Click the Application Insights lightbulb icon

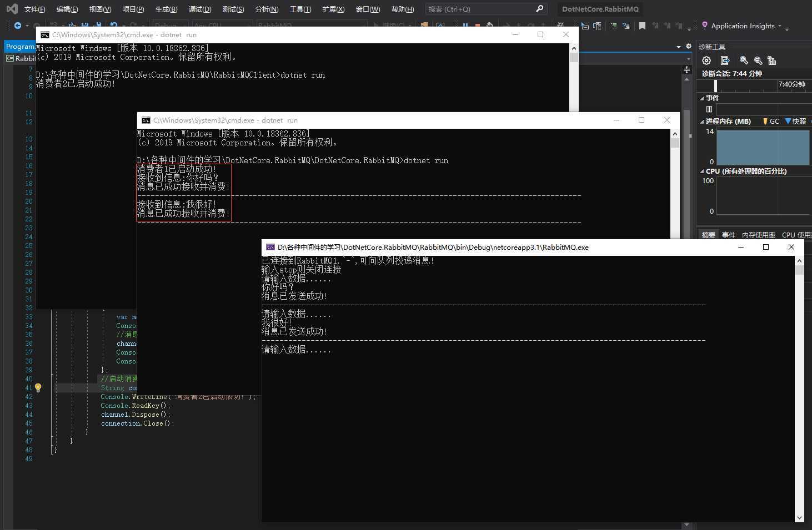705,26
